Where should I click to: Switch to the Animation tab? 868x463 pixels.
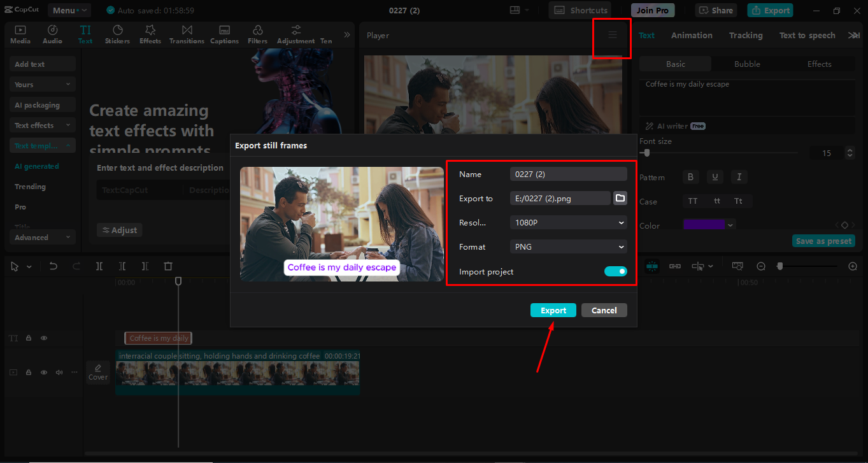coord(692,35)
